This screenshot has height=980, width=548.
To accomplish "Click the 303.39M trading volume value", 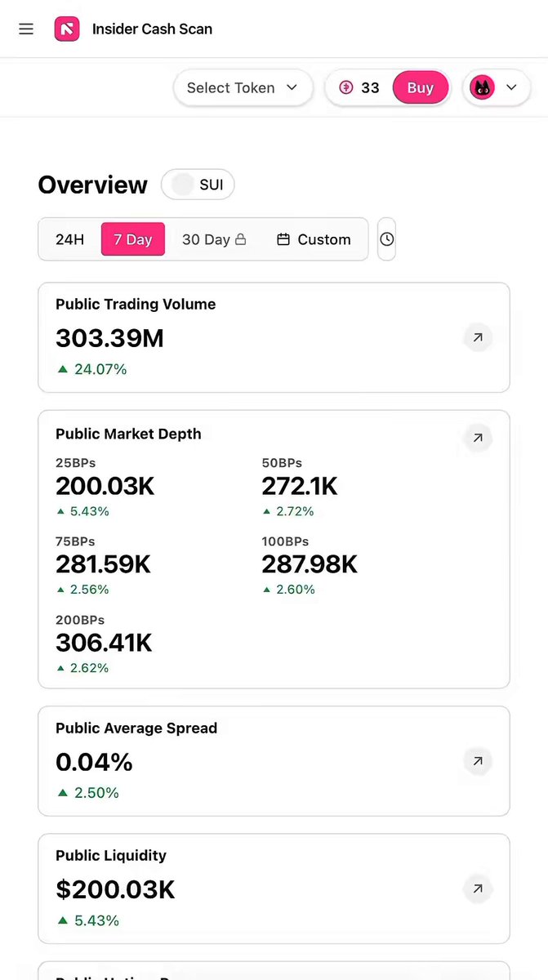I will coord(109,338).
